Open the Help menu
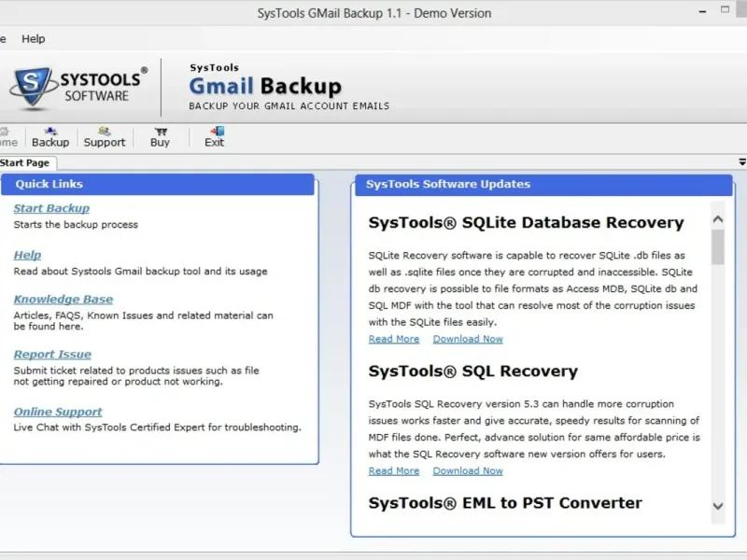The height and width of the screenshot is (560, 747). [34, 38]
